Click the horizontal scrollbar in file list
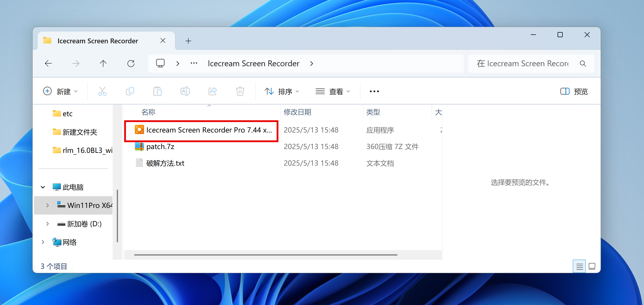Viewport: 644px width, 305px height. point(265,255)
